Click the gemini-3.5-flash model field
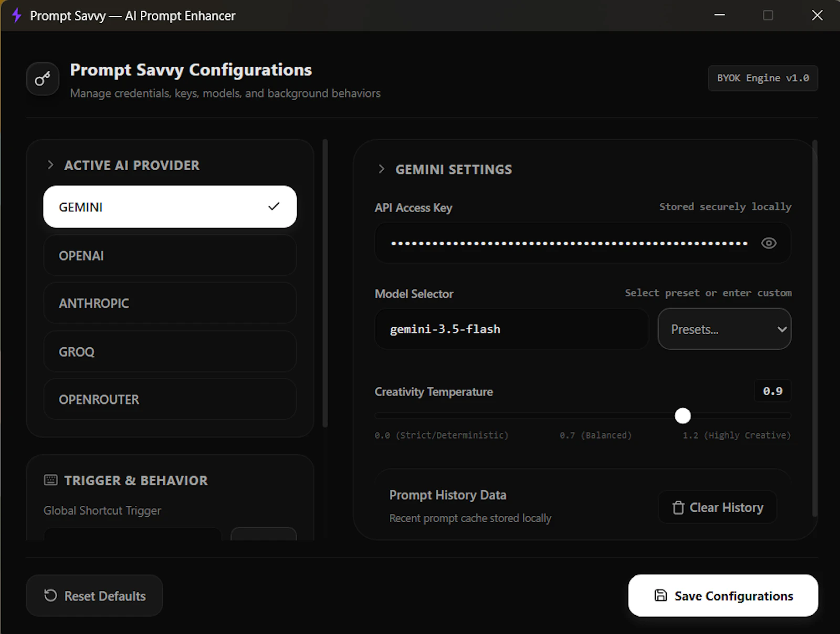Image resolution: width=840 pixels, height=634 pixels. click(511, 329)
